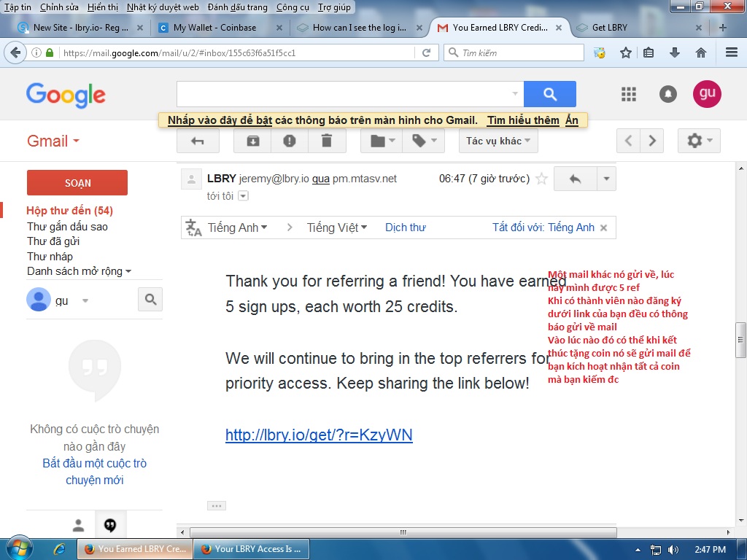Click the blue Google search button
747x560 pixels.
(x=550, y=94)
